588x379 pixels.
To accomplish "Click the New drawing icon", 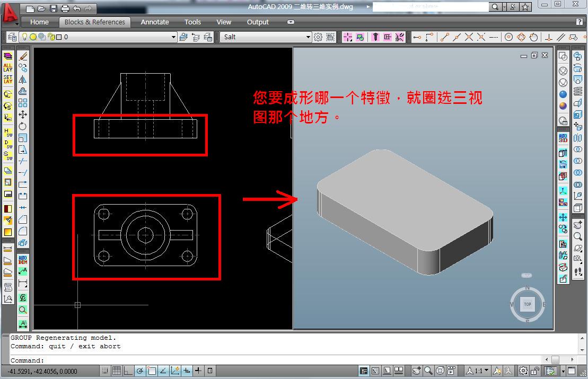I will click(30, 8).
